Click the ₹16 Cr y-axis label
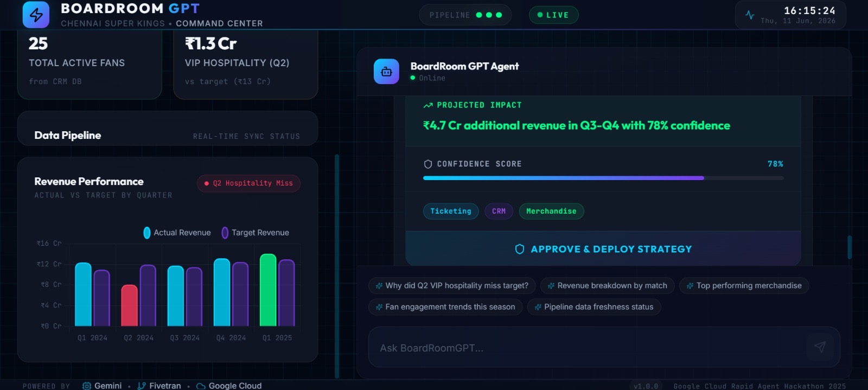Viewport: 868px width, 390px height. [49, 244]
